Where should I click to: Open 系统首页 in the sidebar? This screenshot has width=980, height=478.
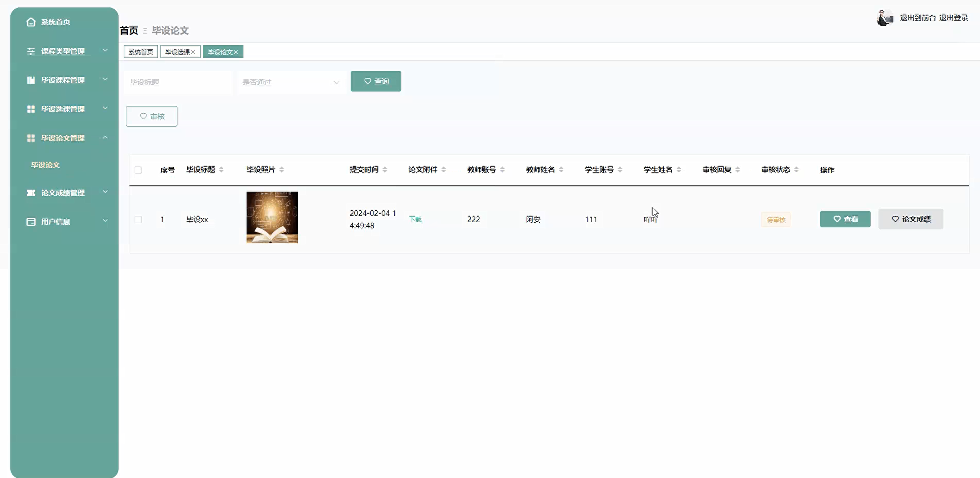pos(56,22)
